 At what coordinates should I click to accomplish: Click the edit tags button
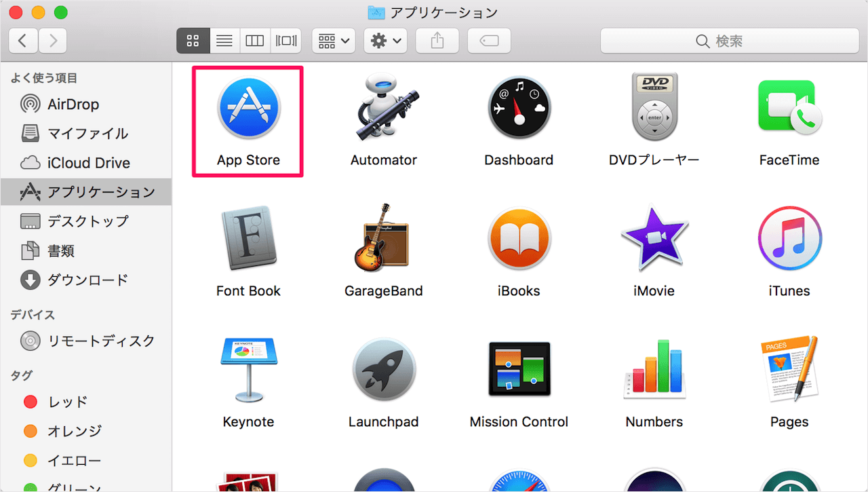pyautogui.click(x=489, y=41)
